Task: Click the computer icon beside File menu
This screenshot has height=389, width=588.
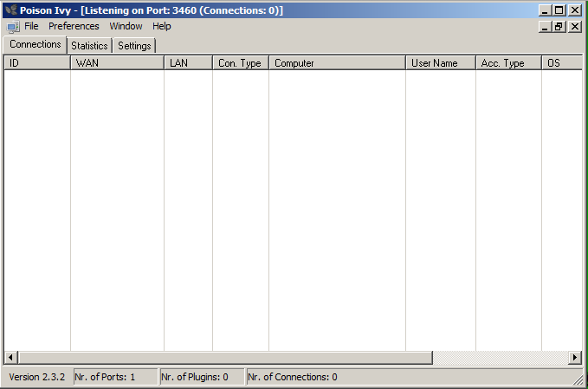Action: 13,27
